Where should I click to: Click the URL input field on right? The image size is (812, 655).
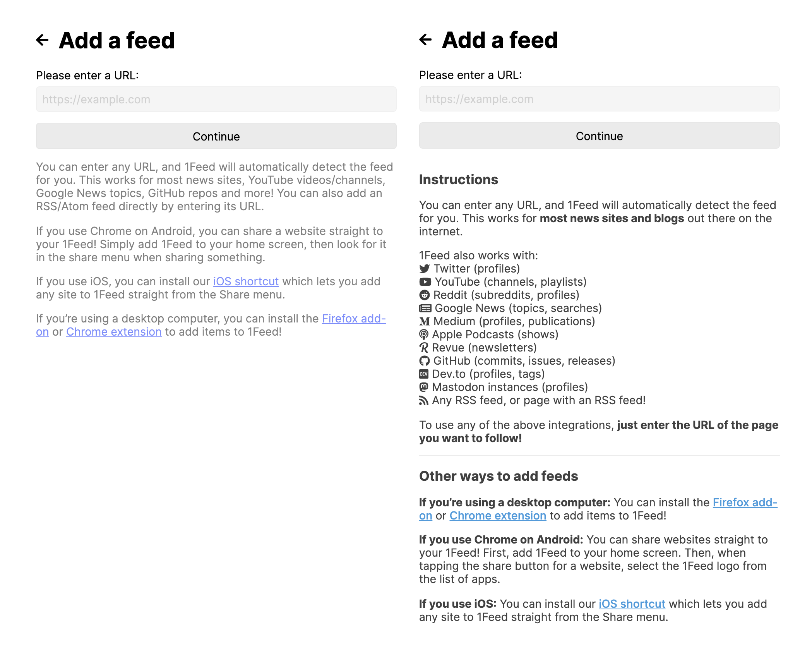coord(599,98)
